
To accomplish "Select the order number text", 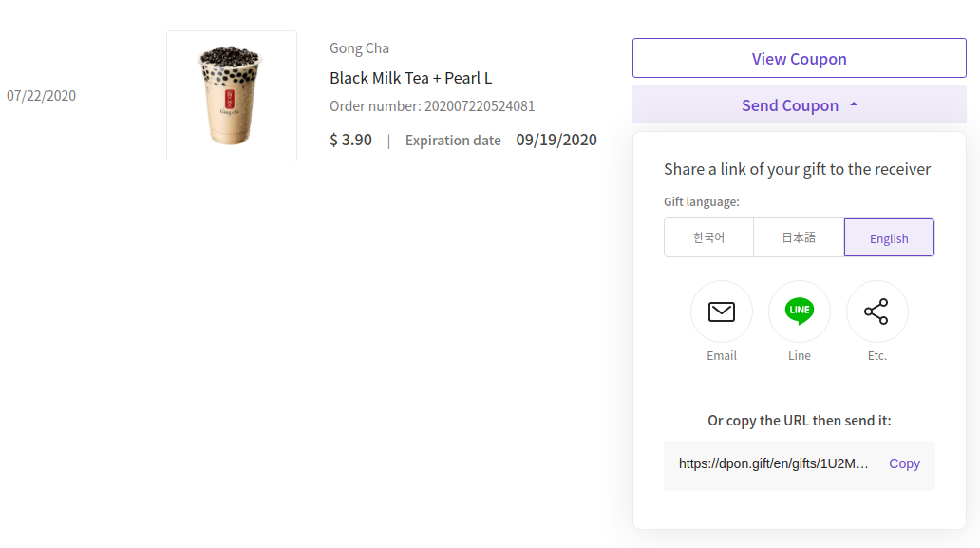I will 432,106.
